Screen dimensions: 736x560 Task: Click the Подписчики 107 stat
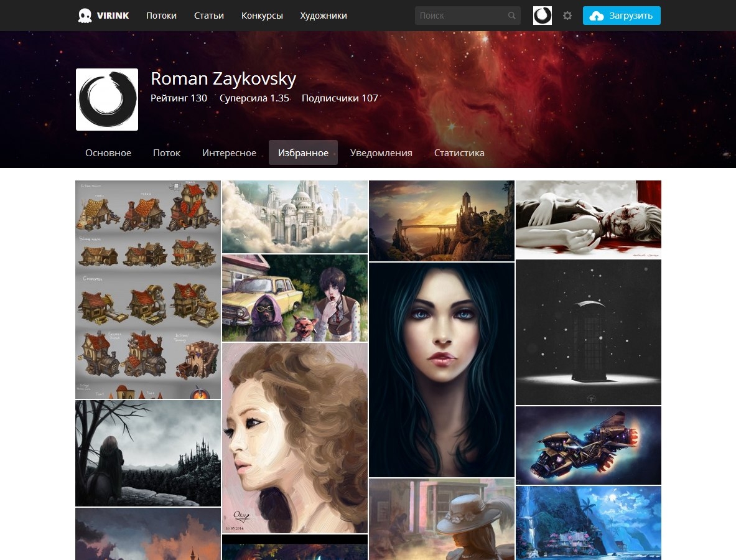point(340,98)
